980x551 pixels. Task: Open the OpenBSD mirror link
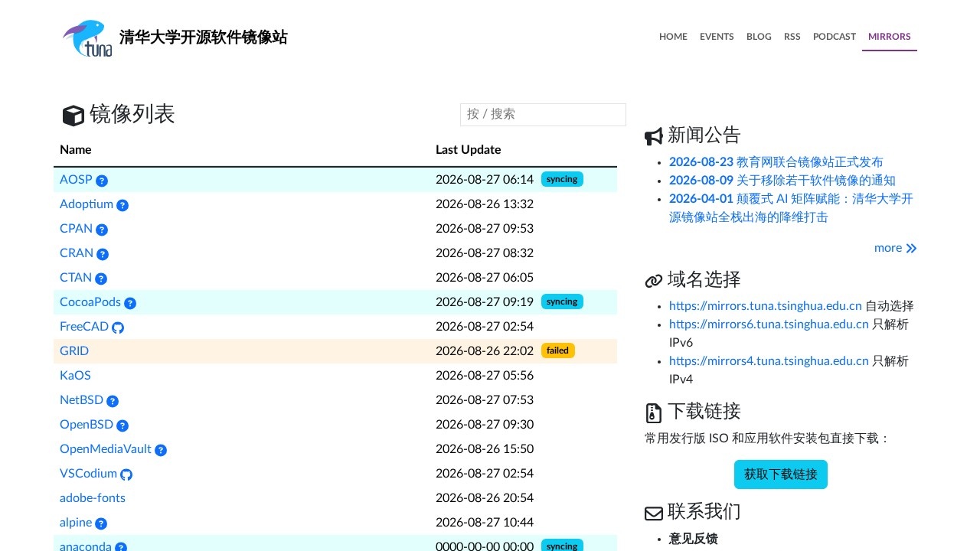click(87, 425)
